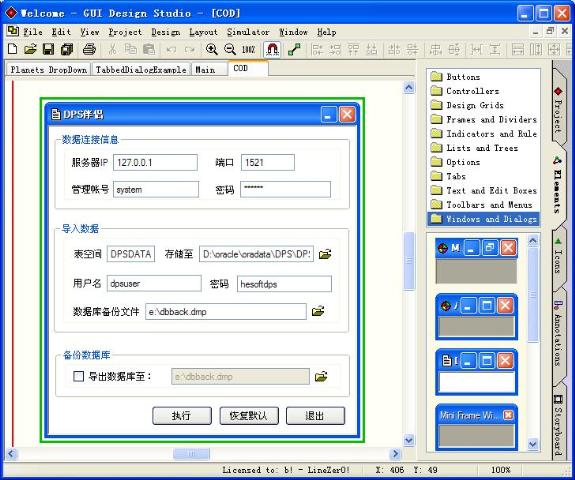Click the 恢复默认 button
Viewport: 575px width, 480px height.
[249, 415]
